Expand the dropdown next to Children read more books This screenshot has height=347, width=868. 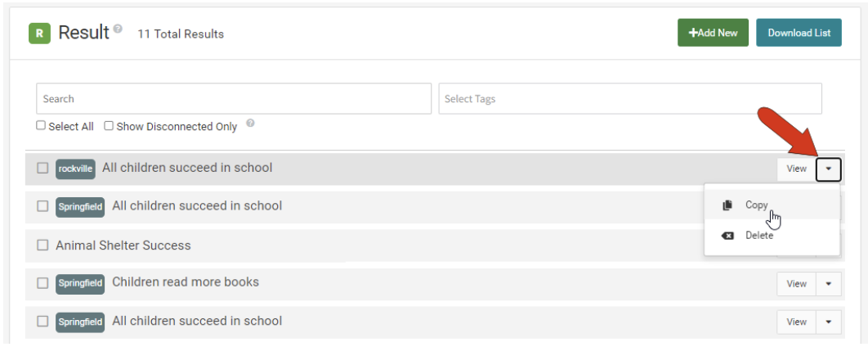[x=829, y=284]
